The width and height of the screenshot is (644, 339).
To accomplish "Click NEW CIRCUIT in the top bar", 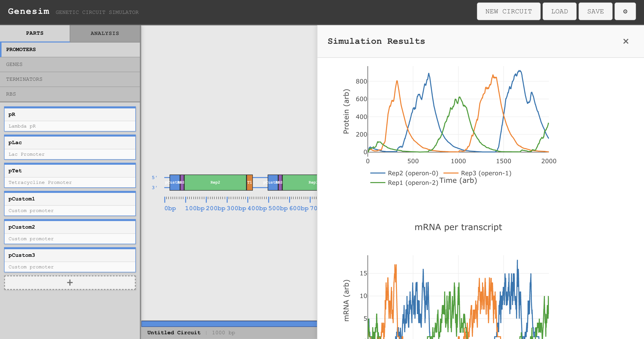I will 508,11.
